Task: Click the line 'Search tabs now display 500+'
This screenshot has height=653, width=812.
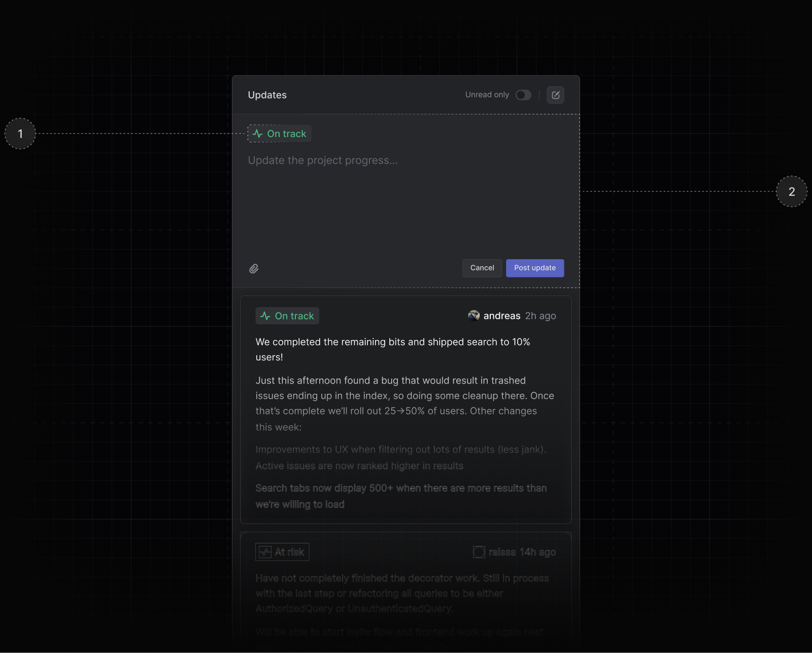Action: coord(401,496)
